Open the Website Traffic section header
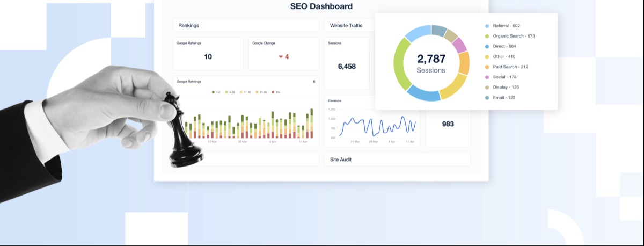 click(350, 25)
